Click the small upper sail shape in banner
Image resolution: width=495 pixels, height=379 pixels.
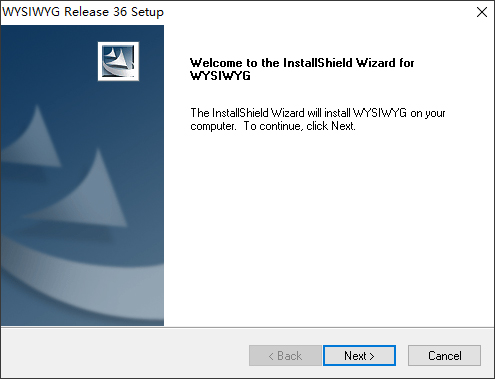point(35,138)
